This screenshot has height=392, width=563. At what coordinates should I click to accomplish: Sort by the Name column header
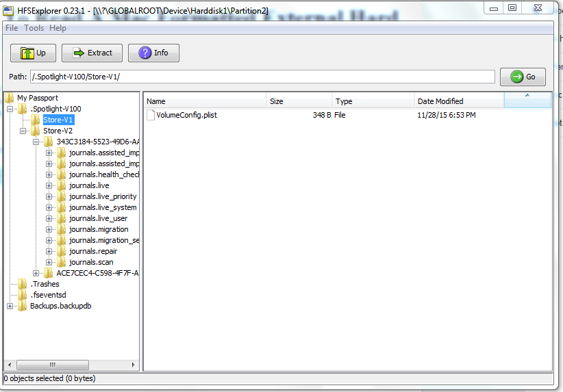tap(205, 101)
